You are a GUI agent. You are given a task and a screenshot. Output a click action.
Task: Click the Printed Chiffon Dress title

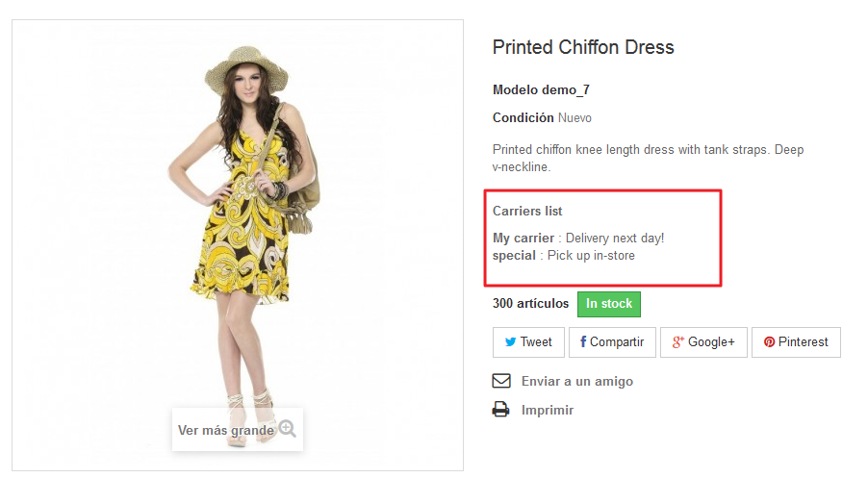point(583,47)
